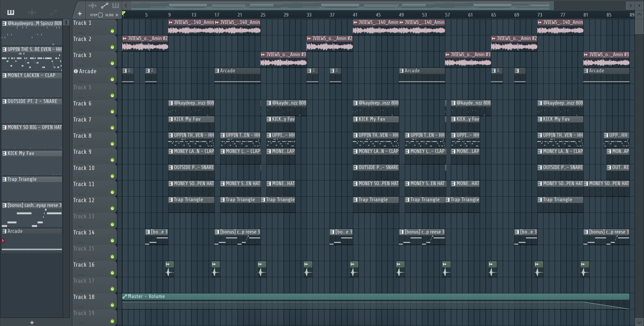Select the Track 6 header
The image size is (644, 326).
[95, 108]
